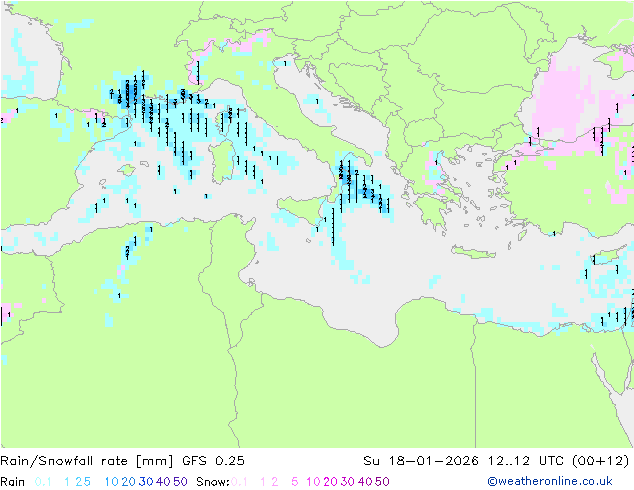Open the weatheronline.co.uk copyright link

(550, 482)
